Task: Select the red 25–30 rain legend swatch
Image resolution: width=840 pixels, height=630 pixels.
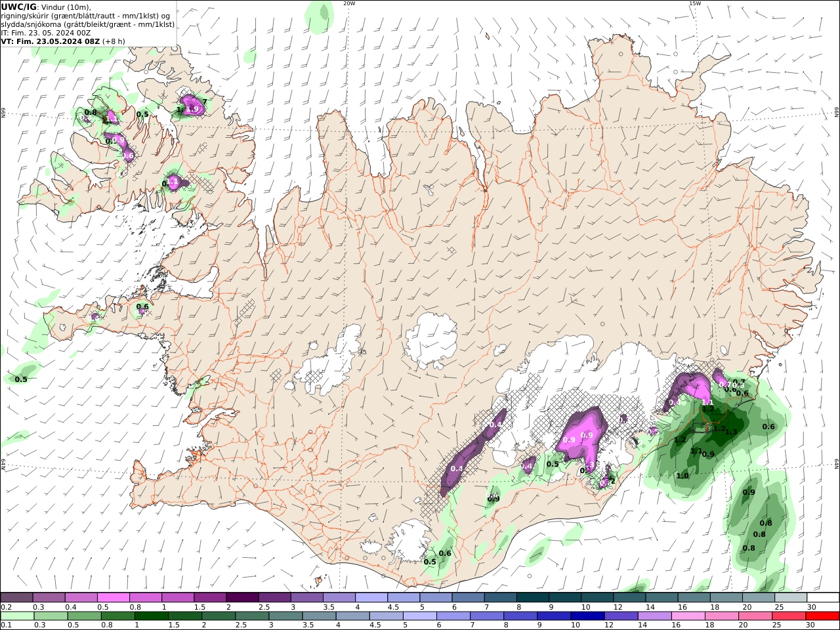Action: click(x=789, y=616)
